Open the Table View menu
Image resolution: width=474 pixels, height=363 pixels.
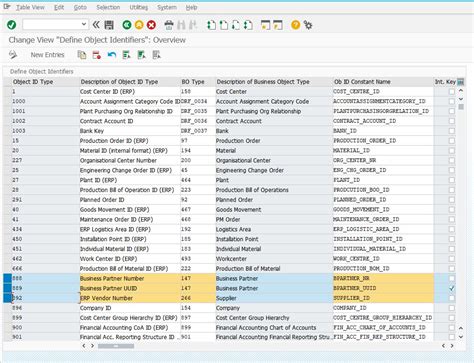pos(30,7)
